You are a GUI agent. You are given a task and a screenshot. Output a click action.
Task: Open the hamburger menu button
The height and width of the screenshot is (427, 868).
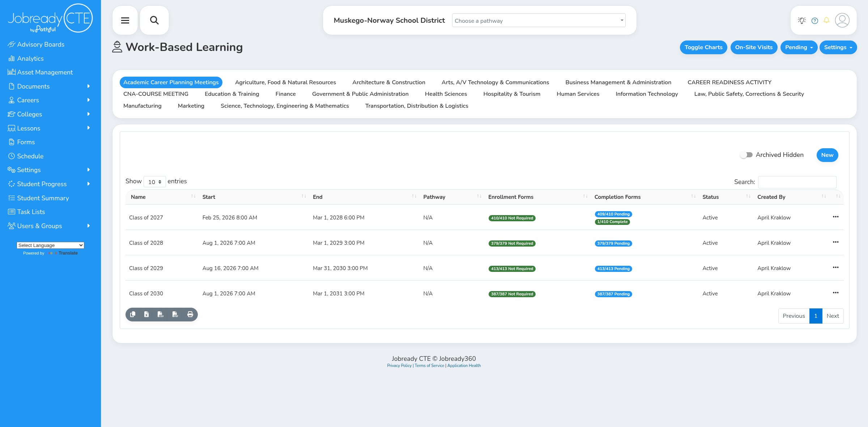point(125,20)
